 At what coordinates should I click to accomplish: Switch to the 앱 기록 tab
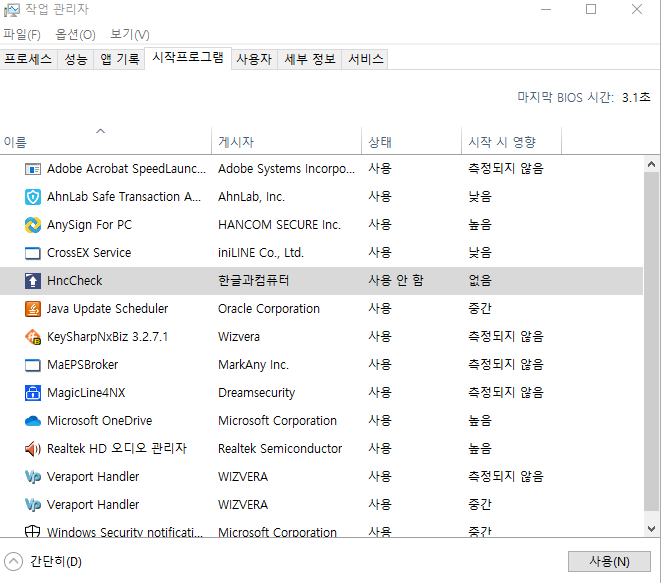click(120, 59)
